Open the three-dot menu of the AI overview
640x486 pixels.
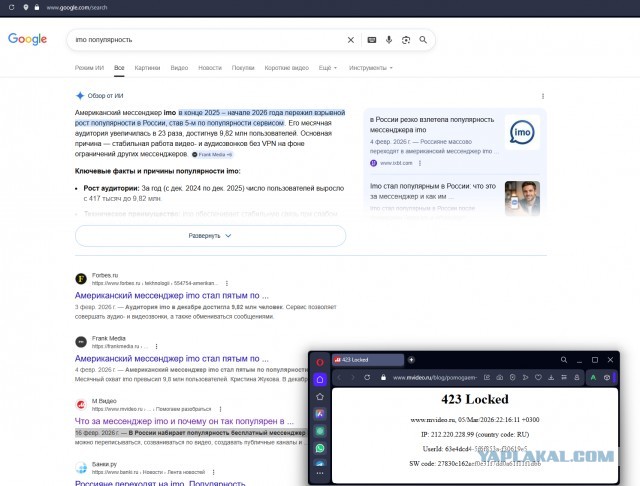[543, 96]
